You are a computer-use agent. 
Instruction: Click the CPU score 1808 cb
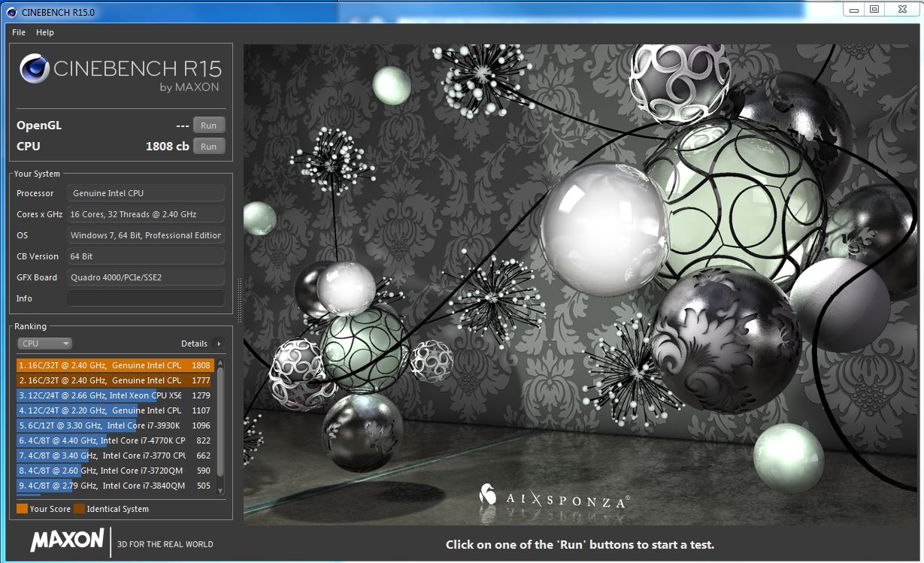168,147
